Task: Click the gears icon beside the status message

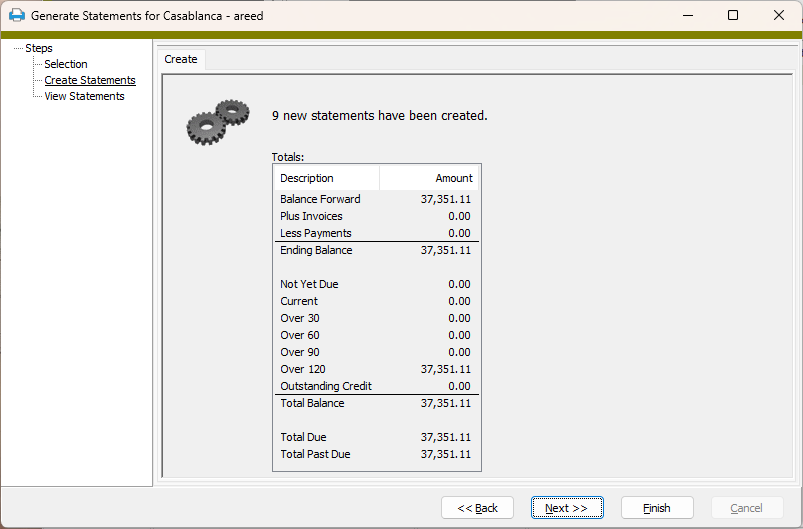Action: [218, 120]
